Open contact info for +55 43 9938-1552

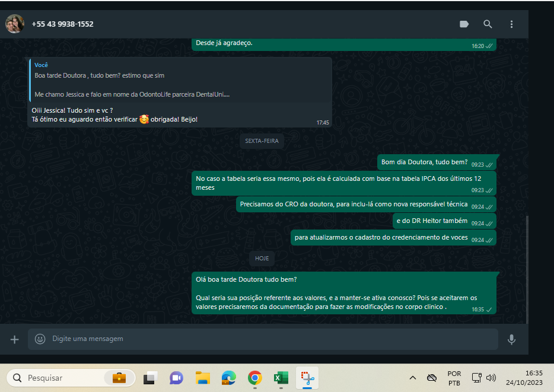pos(62,24)
